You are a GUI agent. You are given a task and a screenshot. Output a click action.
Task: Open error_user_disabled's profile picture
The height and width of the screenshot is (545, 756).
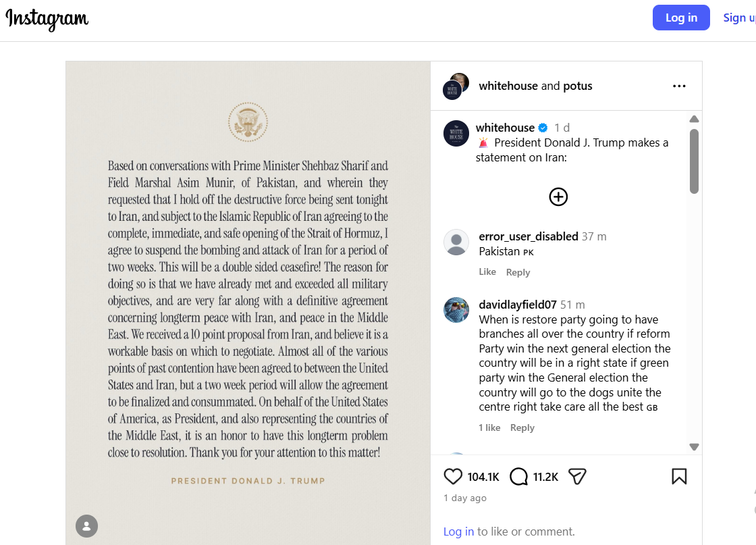tap(456, 242)
